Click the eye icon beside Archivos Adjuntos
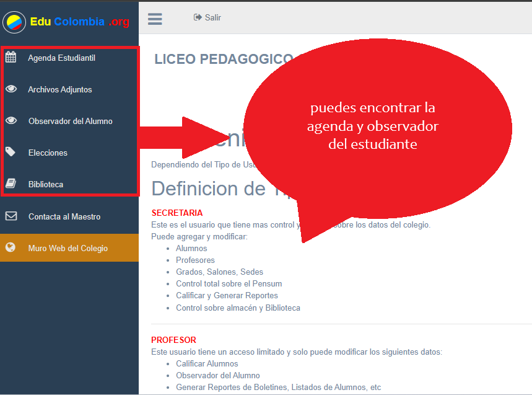Viewport: 532px width, 395px height. tap(11, 89)
